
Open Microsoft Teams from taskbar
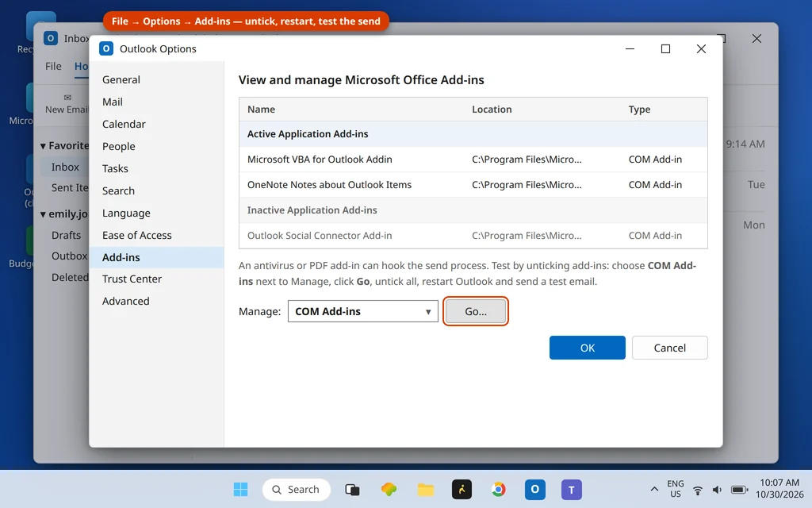pyautogui.click(x=572, y=489)
